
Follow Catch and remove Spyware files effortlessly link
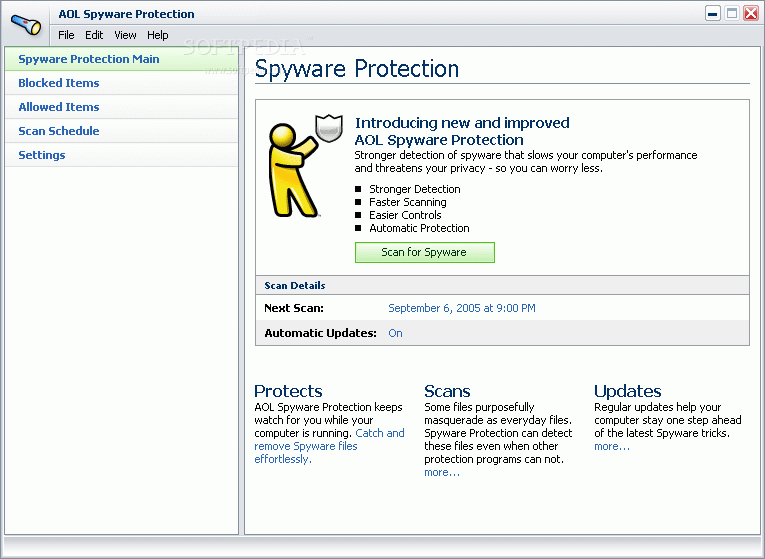coord(329,446)
